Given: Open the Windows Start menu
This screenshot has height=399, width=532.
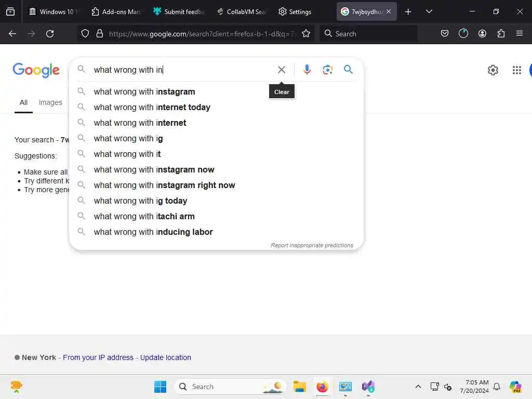Looking at the screenshot, I should 160,387.
